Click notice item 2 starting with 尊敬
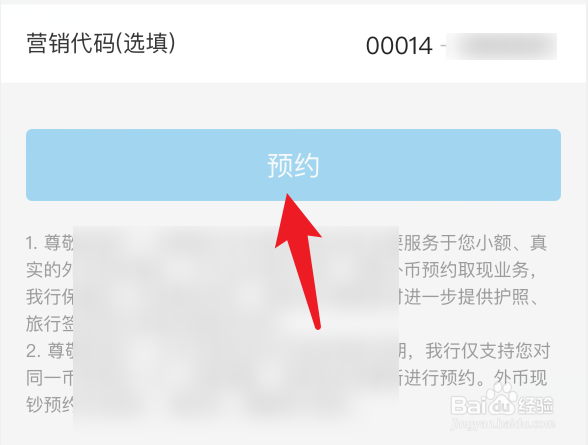The width and height of the screenshot is (588, 445). tap(286, 378)
